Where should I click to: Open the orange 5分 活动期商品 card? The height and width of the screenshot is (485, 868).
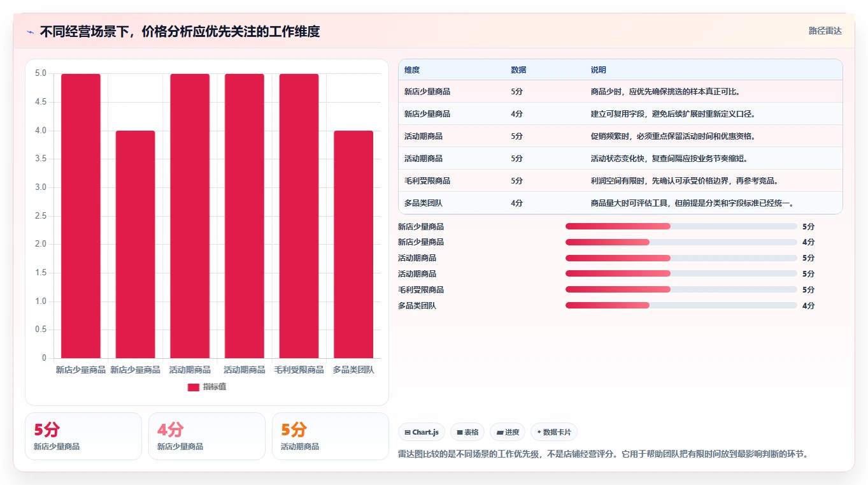tap(331, 436)
